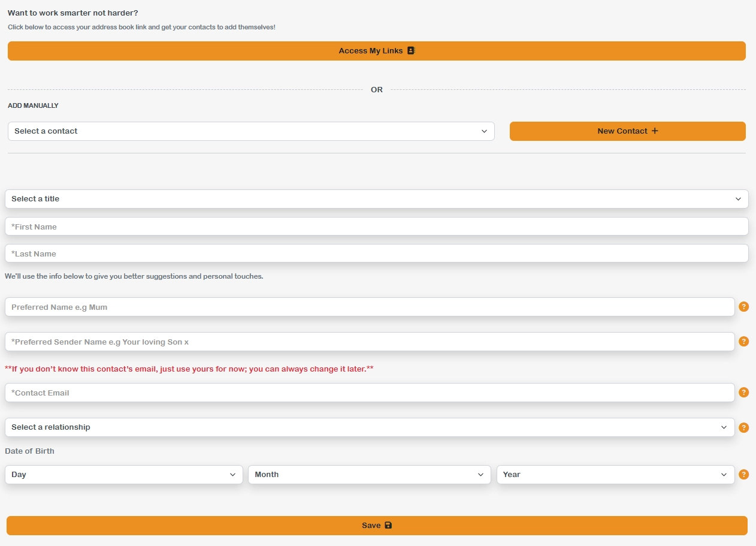Screen dimensions: 756x546
Task: Click floppy disk icon on Save button
Action: click(388, 526)
